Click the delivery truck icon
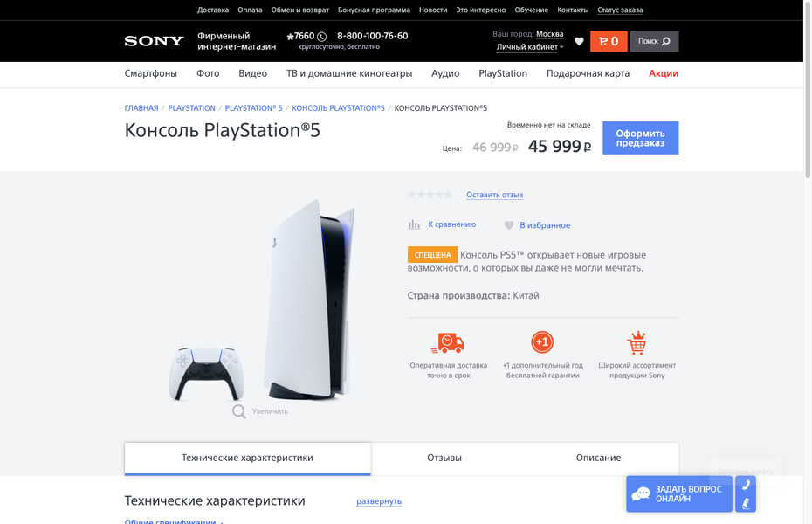812x524 pixels. pyautogui.click(x=447, y=342)
